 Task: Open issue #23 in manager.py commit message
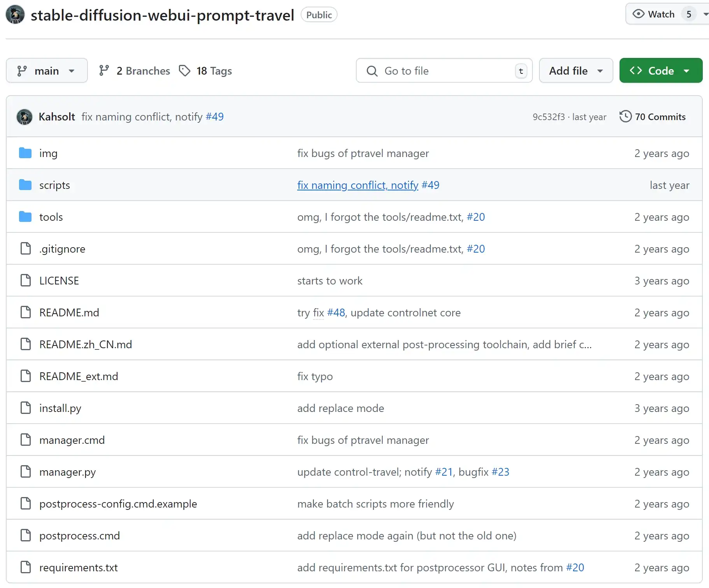500,472
